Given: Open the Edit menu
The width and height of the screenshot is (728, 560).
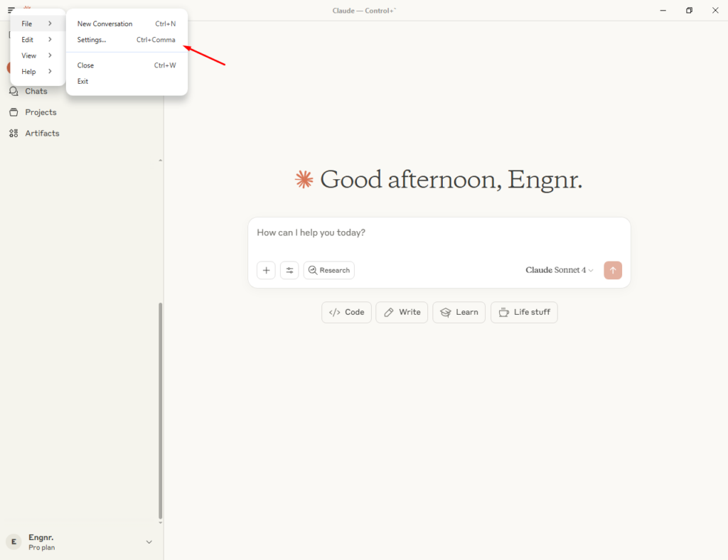Looking at the screenshot, I should (x=37, y=39).
